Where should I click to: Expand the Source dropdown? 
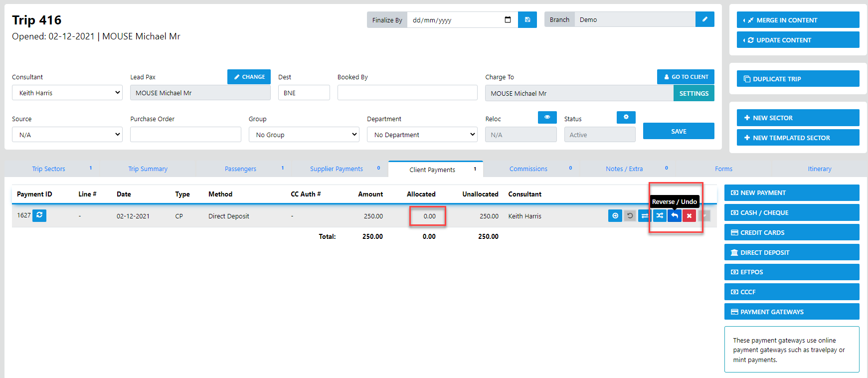pos(67,135)
